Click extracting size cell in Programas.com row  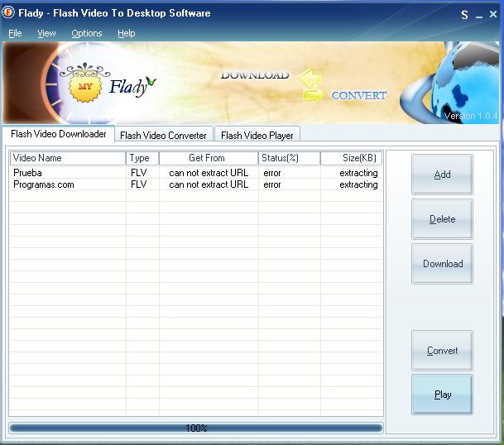358,184
